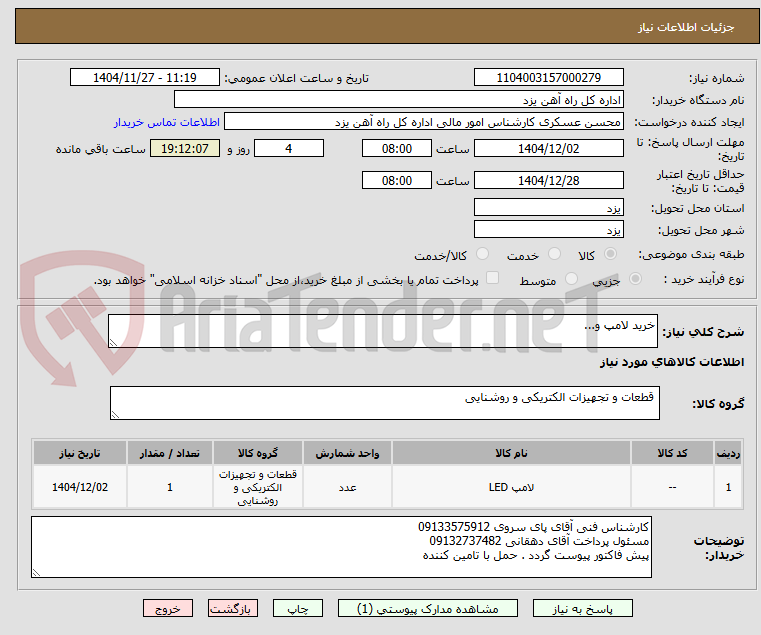Click the بازگشت back button
Image resolution: width=761 pixels, height=635 pixels.
(233, 608)
